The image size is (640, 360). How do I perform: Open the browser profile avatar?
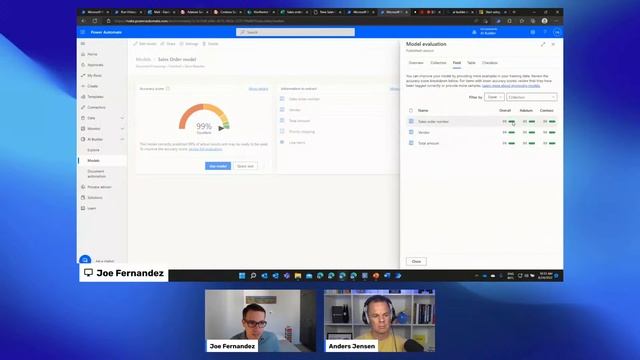coord(544,21)
